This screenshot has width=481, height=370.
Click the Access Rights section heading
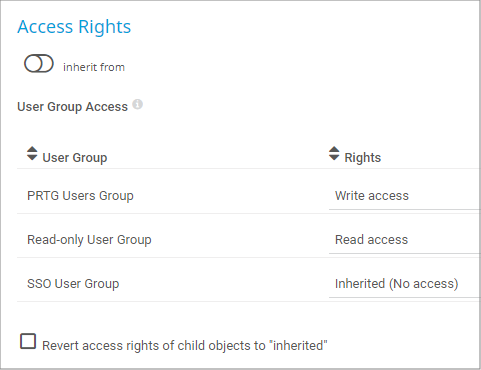(x=74, y=27)
